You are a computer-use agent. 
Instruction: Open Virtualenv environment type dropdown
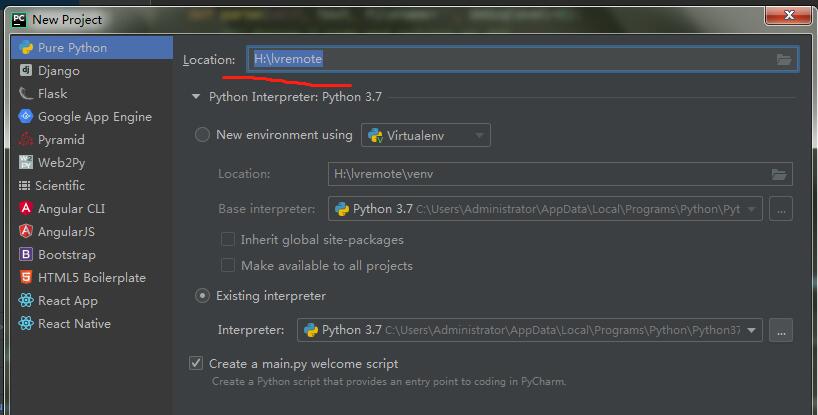coord(426,135)
